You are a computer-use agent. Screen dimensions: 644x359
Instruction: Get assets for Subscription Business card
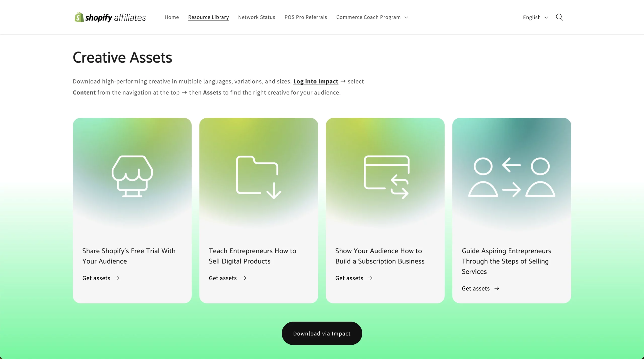[x=354, y=278]
